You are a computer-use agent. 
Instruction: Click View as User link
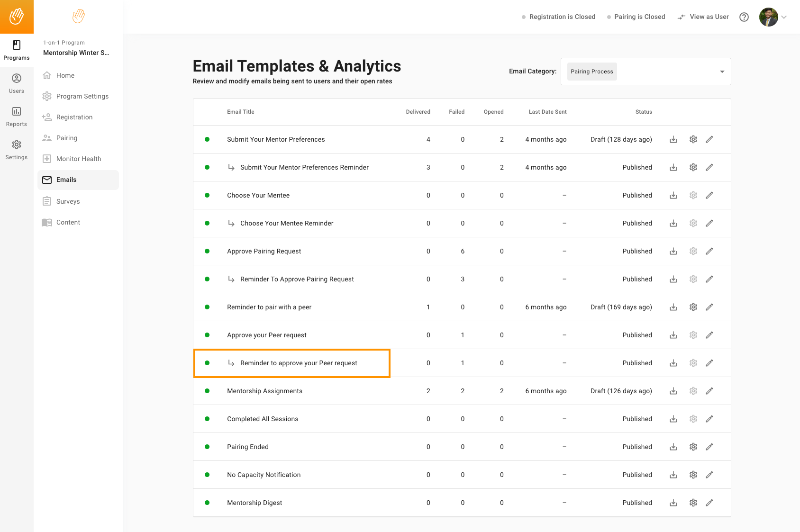coord(703,17)
